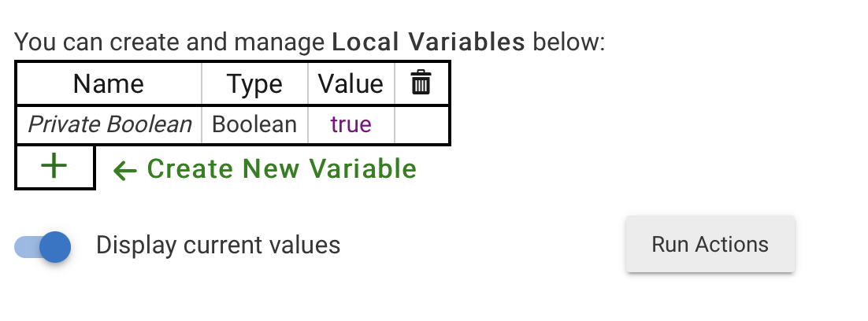Open the Boolean type cell
Viewport: 868px width, 321px height.
(x=254, y=125)
